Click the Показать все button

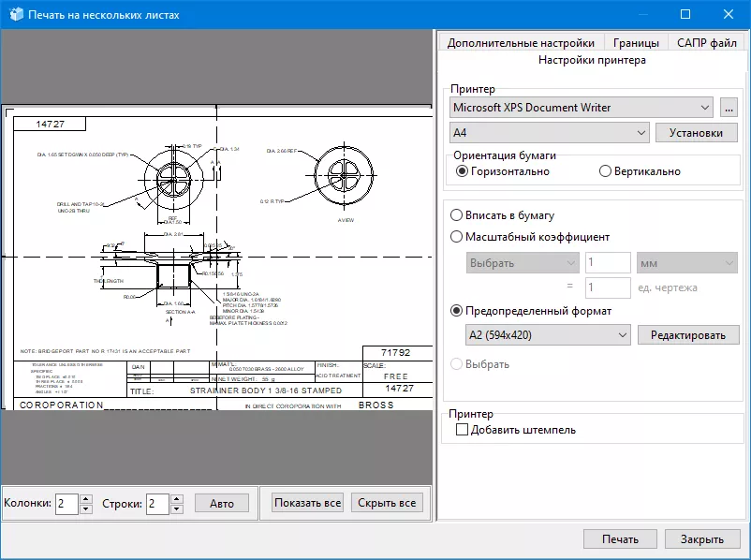point(307,503)
